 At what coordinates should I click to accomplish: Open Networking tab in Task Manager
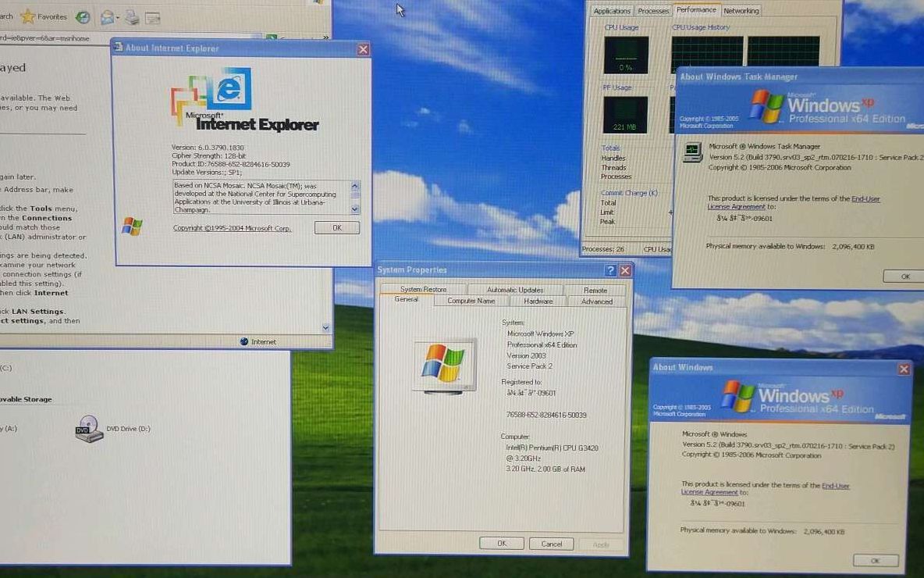coord(741,11)
